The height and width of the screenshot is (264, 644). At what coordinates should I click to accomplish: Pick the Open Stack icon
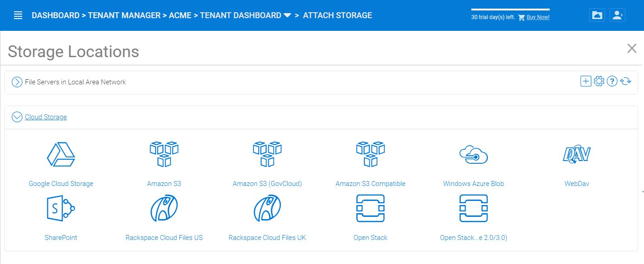(371, 208)
